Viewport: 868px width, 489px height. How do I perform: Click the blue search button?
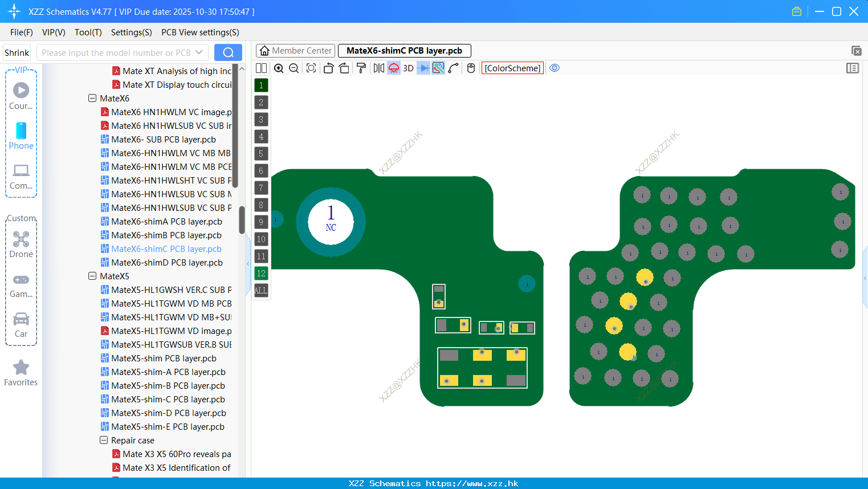(x=228, y=52)
